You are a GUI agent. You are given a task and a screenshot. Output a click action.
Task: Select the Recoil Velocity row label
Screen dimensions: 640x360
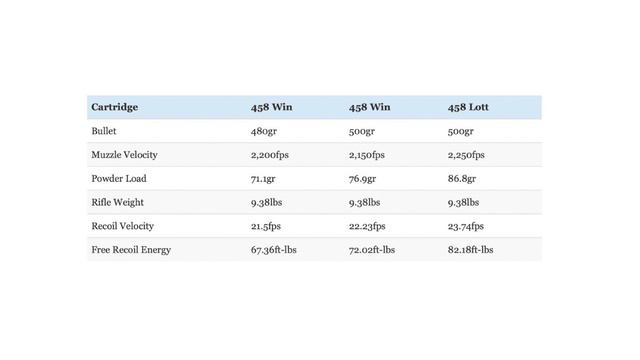pyautogui.click(x=122, y=226)
